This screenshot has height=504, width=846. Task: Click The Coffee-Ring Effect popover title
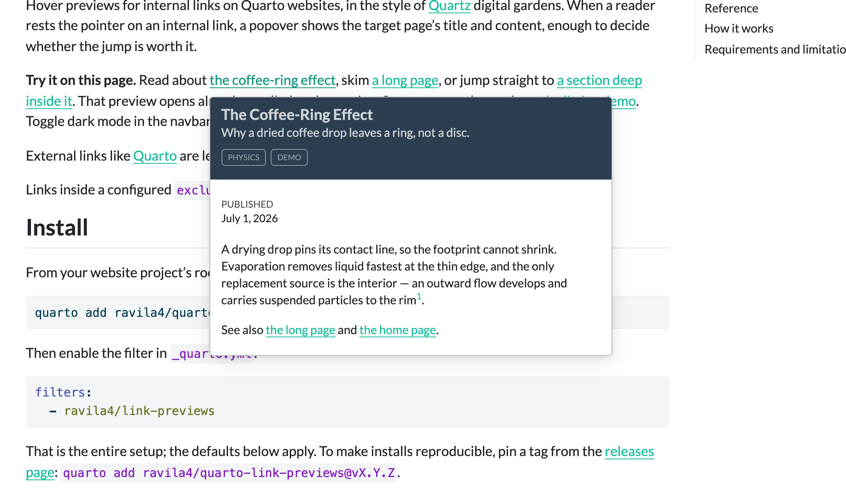pyautogui.click(x=297, y=115)
